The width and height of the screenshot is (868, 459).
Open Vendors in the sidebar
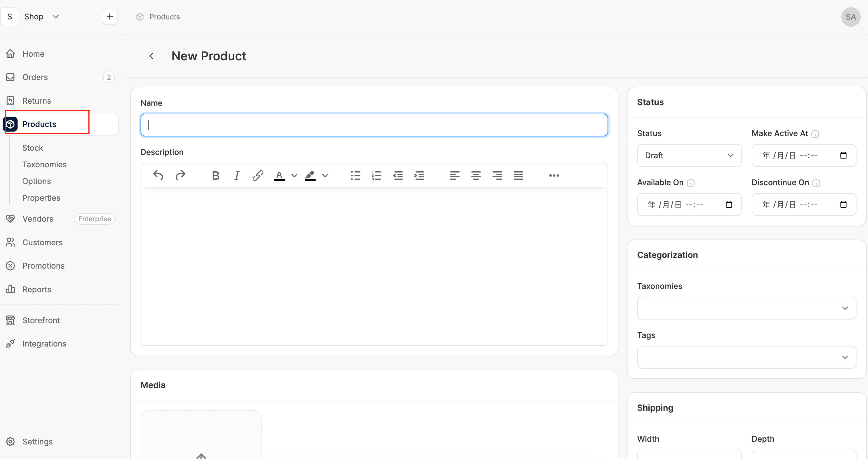tap(38, 219)
